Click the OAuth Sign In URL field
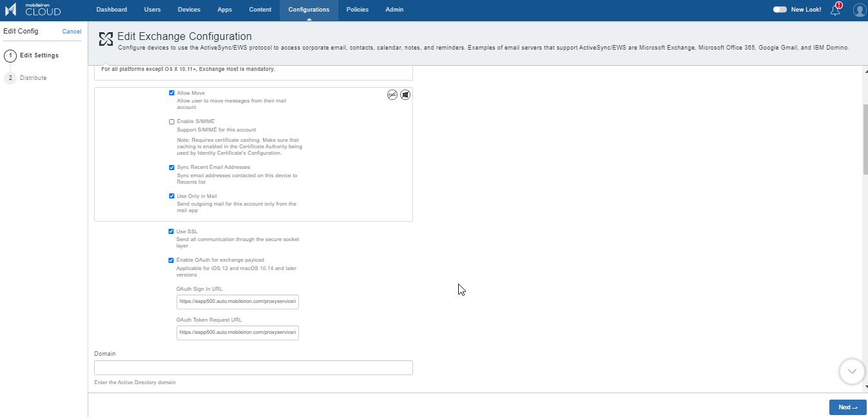 pyautogui.click(x=238, y=301)
